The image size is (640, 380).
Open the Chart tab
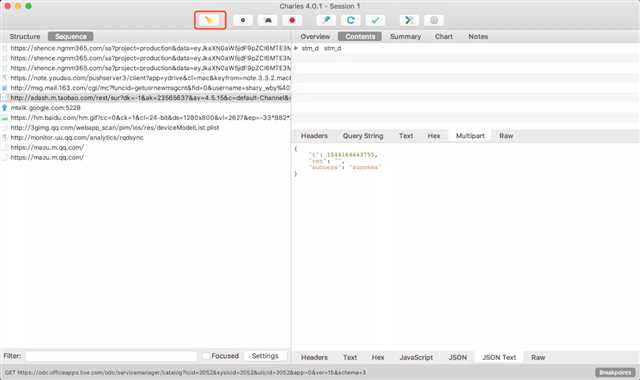[x=444, y=36]
